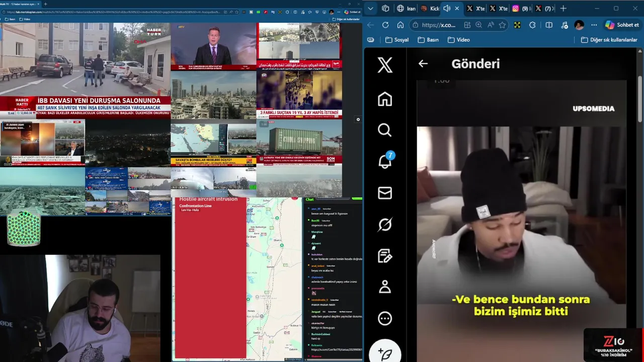Open a new tab in Multi TV window
The image size is (644, 362).
(45, 4)
